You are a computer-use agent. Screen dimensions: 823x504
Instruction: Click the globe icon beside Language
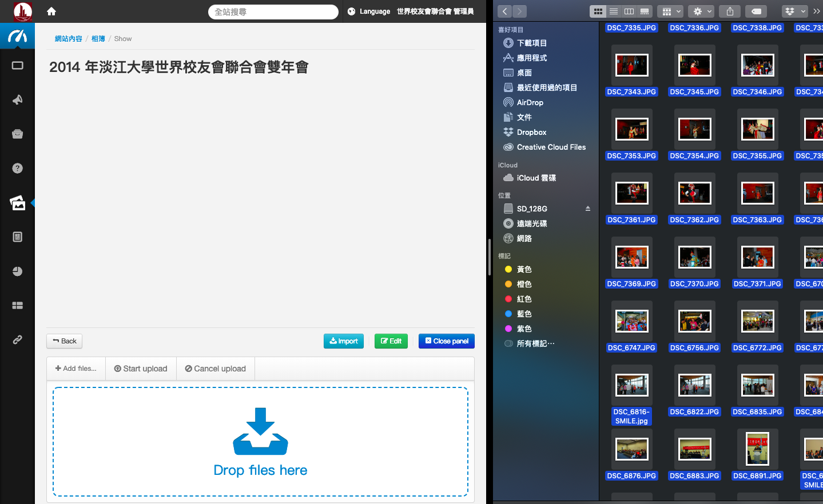[x=351, y=11]
